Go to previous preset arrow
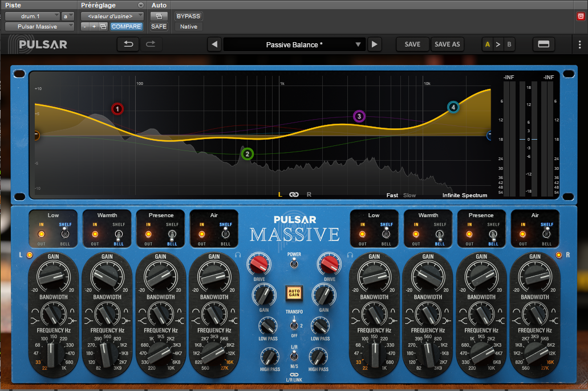The image size is (588, 391). [214, 44]
